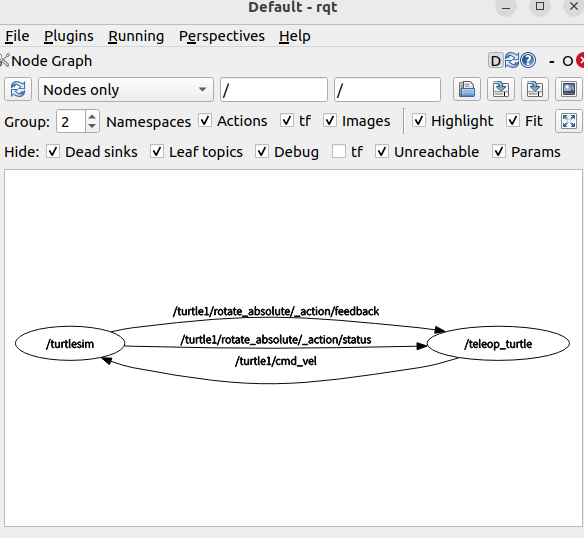Click the rotate_absolute status edge label
The width and height of the screenshot is (584, 538).
[276, 339]
